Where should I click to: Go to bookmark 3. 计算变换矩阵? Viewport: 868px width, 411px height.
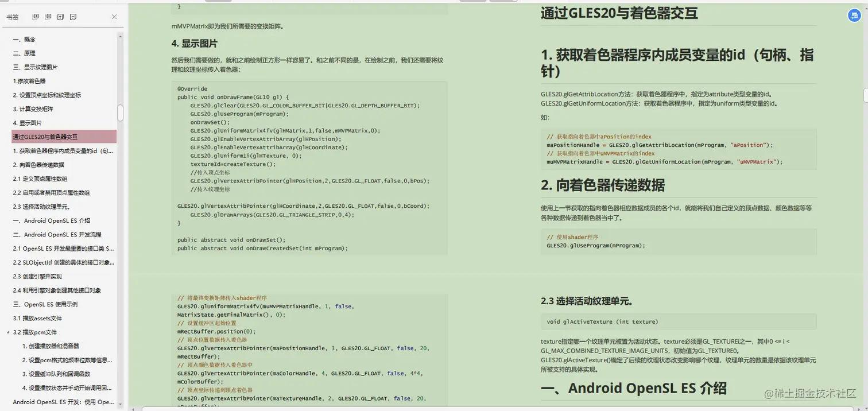click(x=33, y=109)
